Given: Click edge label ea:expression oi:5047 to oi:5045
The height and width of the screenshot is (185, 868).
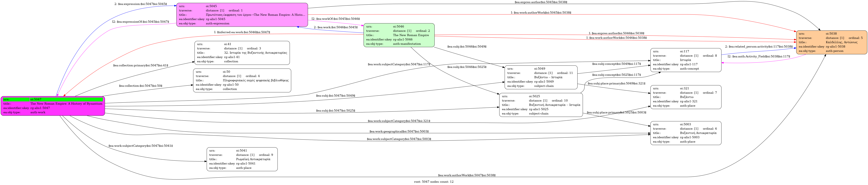Looking at the screenshot, I should 141,4.
